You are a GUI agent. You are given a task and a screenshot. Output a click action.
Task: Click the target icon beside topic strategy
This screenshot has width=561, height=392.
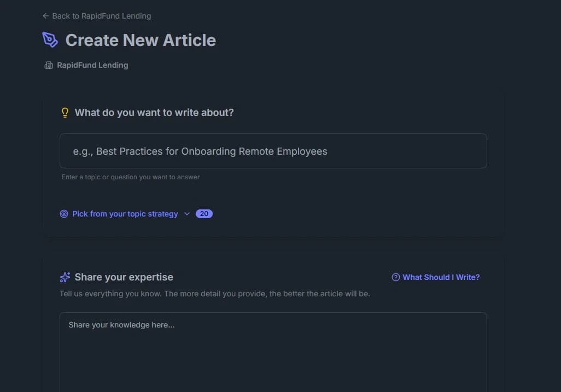coord(63,214)
